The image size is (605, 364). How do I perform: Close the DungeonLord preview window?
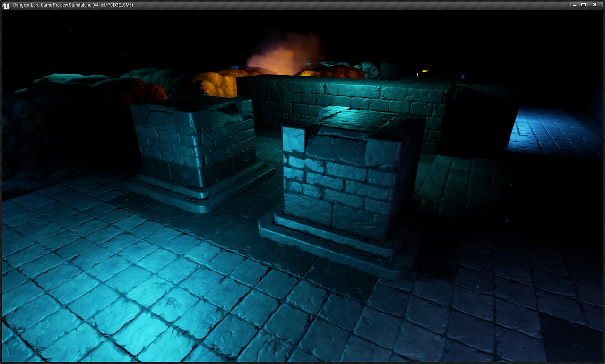click(x=595, y=5)
